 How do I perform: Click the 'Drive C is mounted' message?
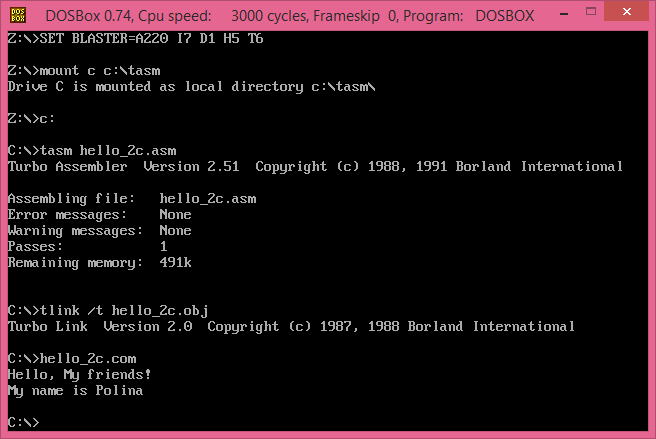click(192, 87)
